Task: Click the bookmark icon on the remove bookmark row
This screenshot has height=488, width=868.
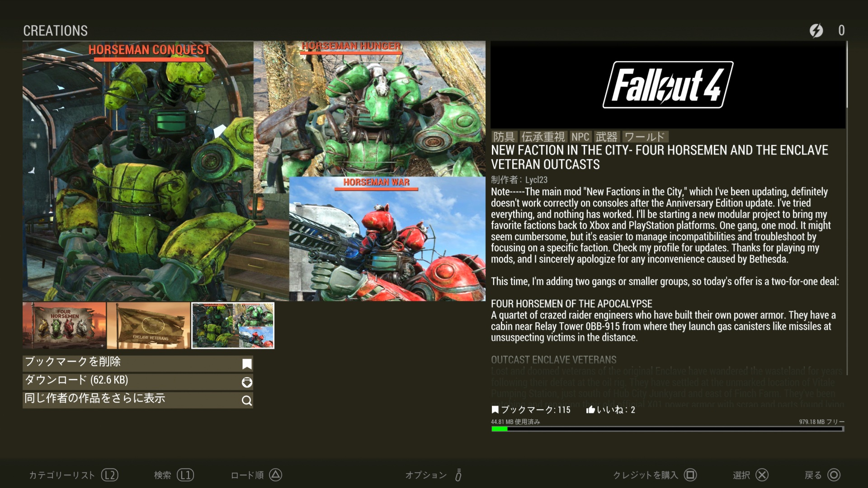Action: 247,364
